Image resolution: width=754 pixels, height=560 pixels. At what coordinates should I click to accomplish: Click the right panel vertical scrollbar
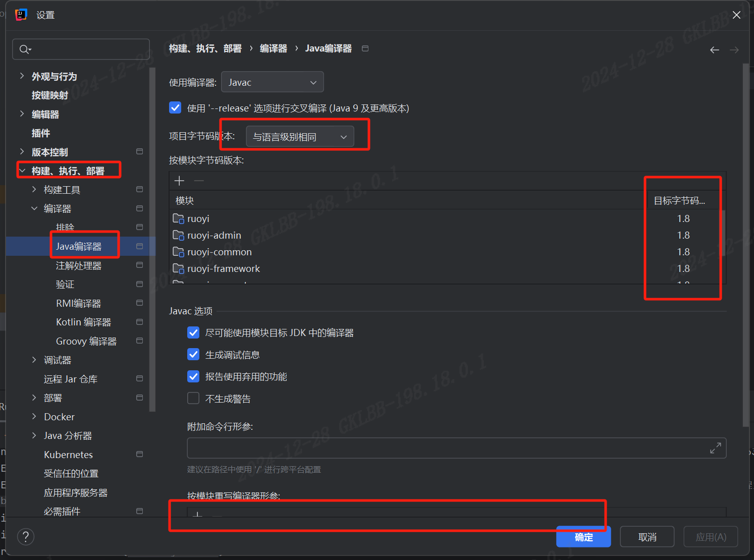click(746, 246)
